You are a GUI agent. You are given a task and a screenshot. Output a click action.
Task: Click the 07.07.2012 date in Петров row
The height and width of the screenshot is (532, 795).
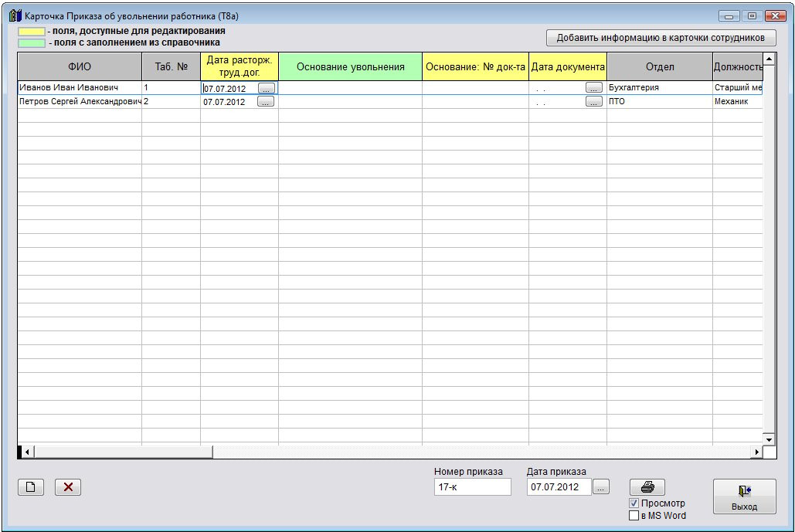pos(224,102)
